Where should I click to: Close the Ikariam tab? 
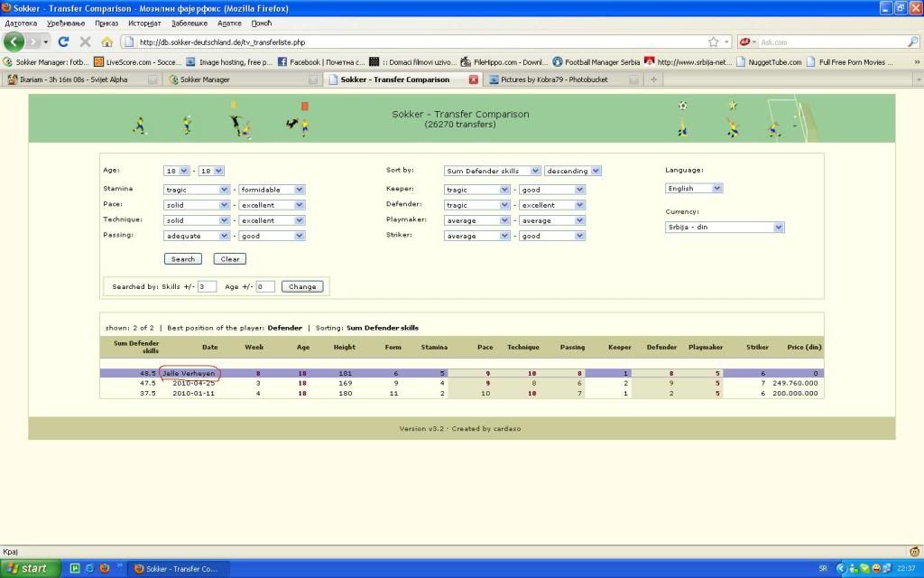(152, 79)
